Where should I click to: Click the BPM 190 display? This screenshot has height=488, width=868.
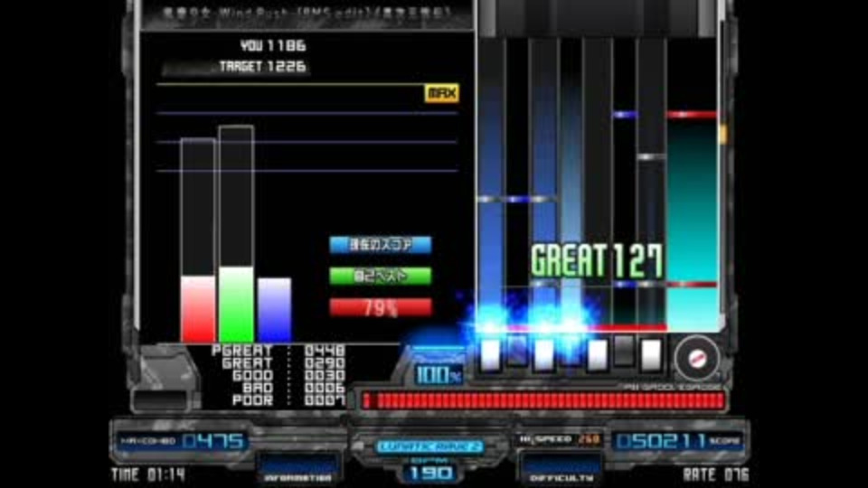tap(430, 469)
